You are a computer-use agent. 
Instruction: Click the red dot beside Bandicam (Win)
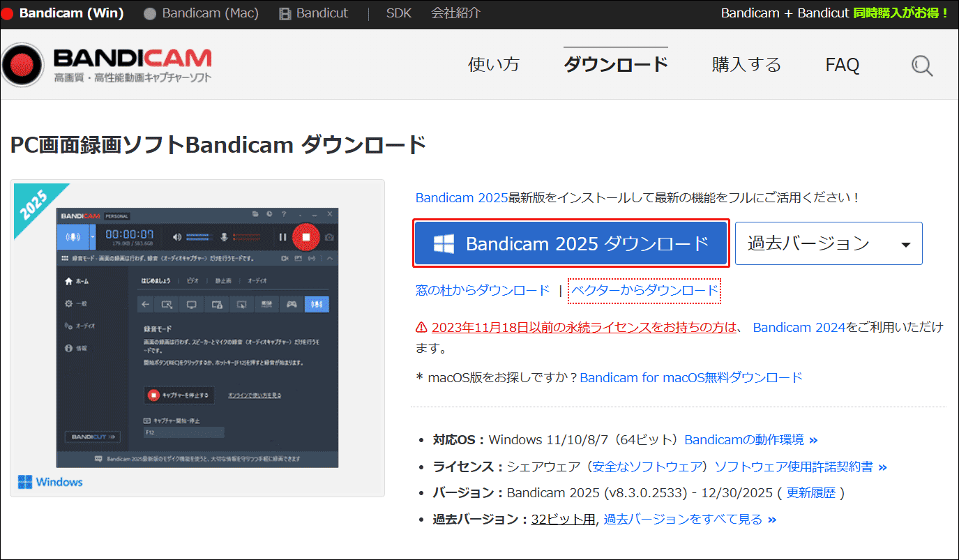tap(8, 14)
